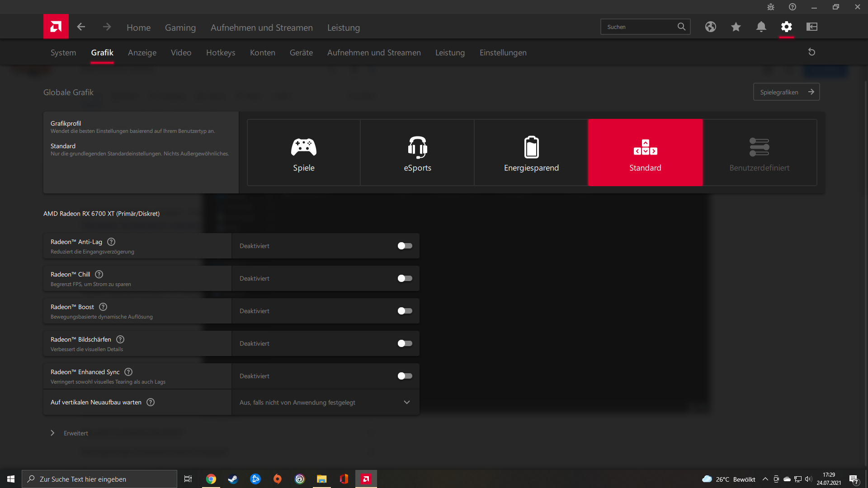Show hidden system tray icons

765,479
